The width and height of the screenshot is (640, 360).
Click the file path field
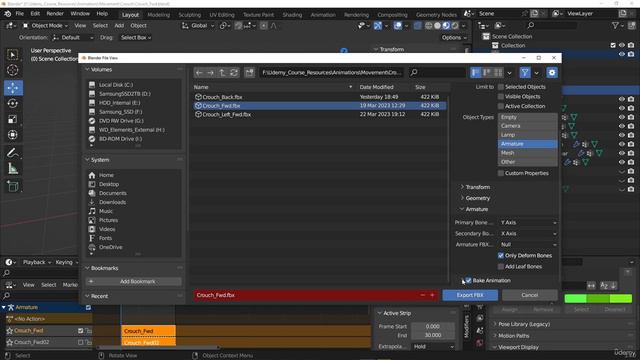pyautogui.click(x=331, y=73)
